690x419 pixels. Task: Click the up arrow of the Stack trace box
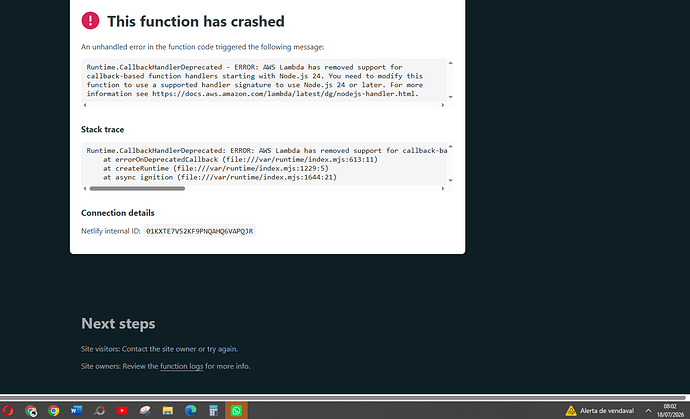(450, 147)
